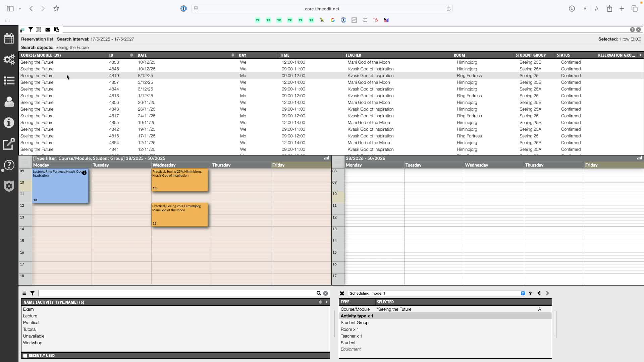Click the envelope email icon
This screenshot has width=644, height=362.
[48, 29]
